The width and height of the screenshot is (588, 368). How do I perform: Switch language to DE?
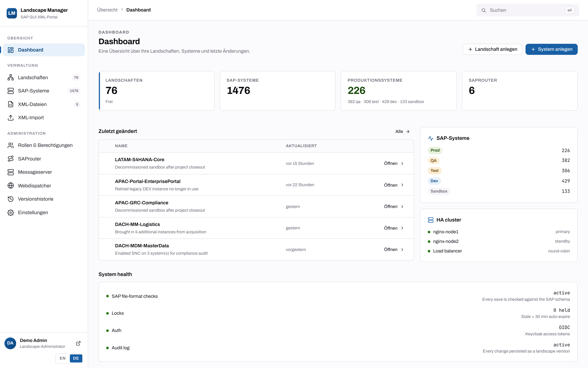tap(76, 358)
